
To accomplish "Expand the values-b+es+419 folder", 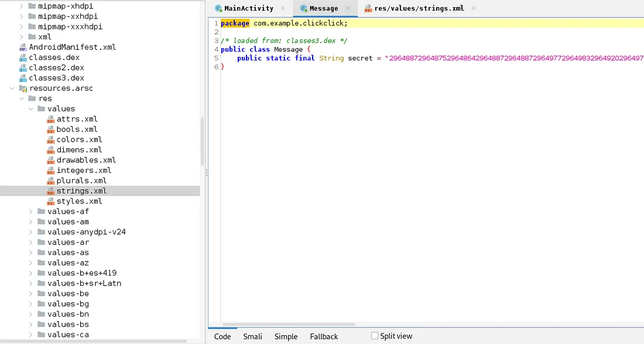I will 31,273.
